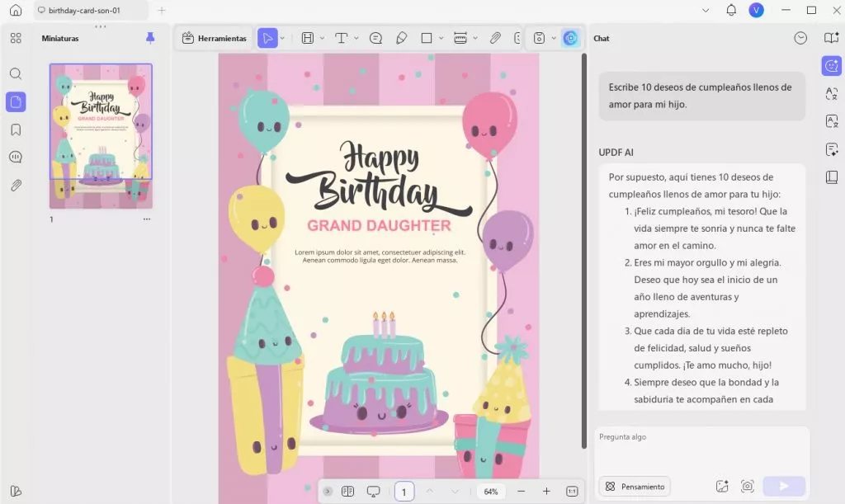Open a new tab with plus icon
This screenshot has width=845, height=504.
pyautogui.click(x=162, y=10)
